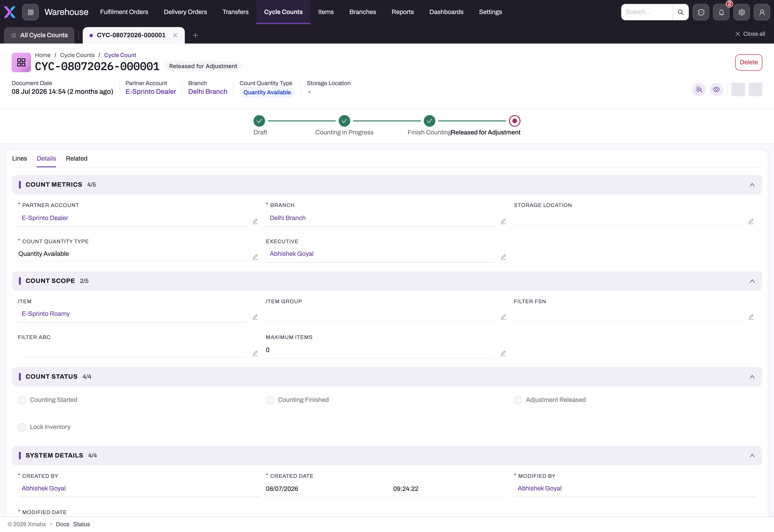The image size is (774, 532).
Task: Open the Cycle Counts menu
Action: click(x=283, y=12)
